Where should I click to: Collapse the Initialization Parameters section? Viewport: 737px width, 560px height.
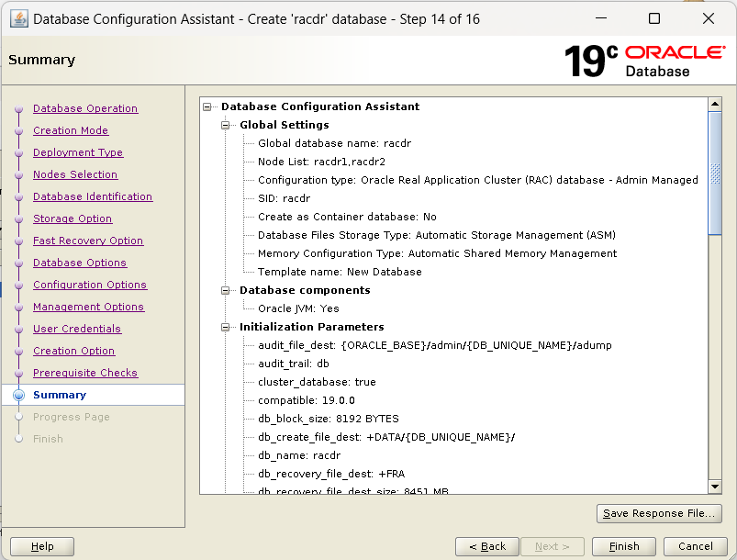[226, 327]
